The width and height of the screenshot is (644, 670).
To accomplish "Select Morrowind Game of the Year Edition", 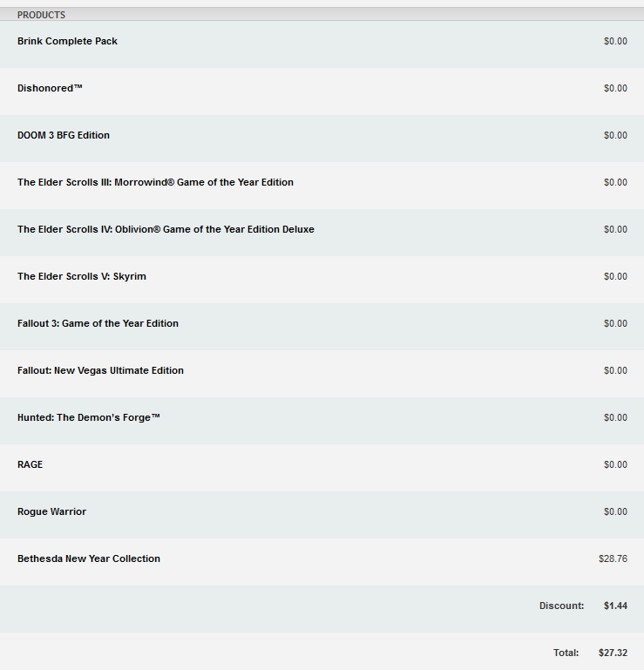I will coord(155,182).
